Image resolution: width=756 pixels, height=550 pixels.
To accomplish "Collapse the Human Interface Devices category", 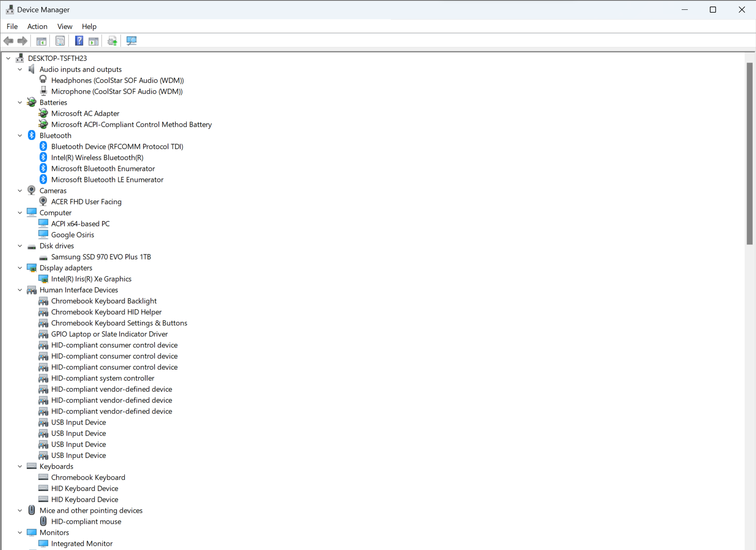I will click(20, 290).
